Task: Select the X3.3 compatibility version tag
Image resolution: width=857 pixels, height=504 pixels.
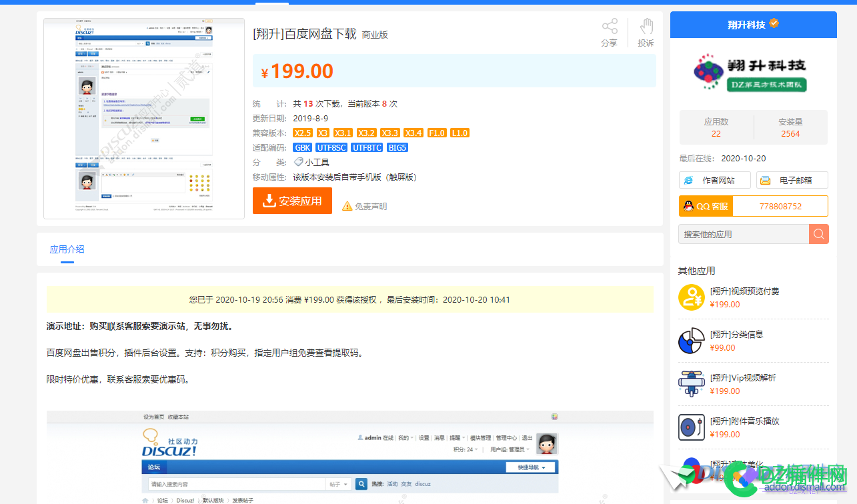Action: [x=389, y=133]
